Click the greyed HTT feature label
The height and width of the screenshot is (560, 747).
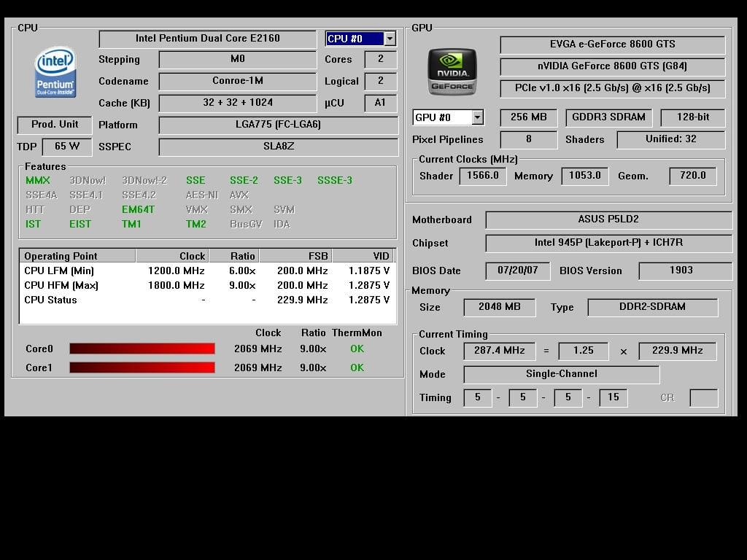(x=35, y=209)
